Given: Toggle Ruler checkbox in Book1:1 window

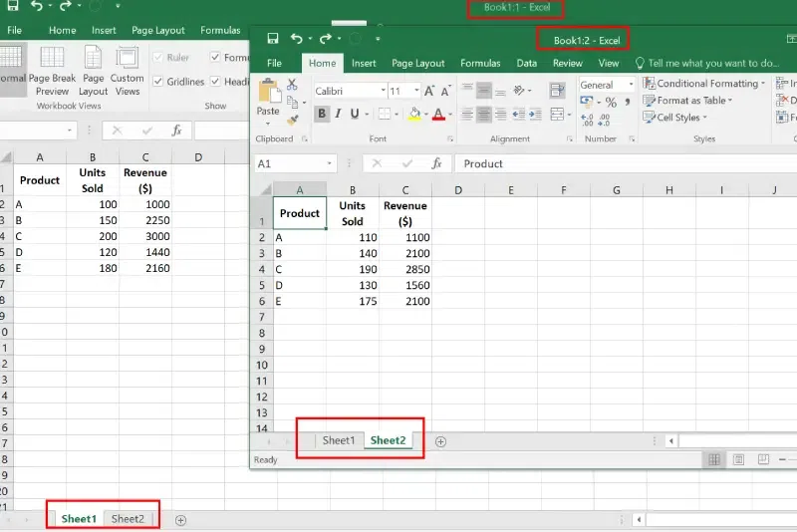Looking at the screenshot, I should (158, 58).
